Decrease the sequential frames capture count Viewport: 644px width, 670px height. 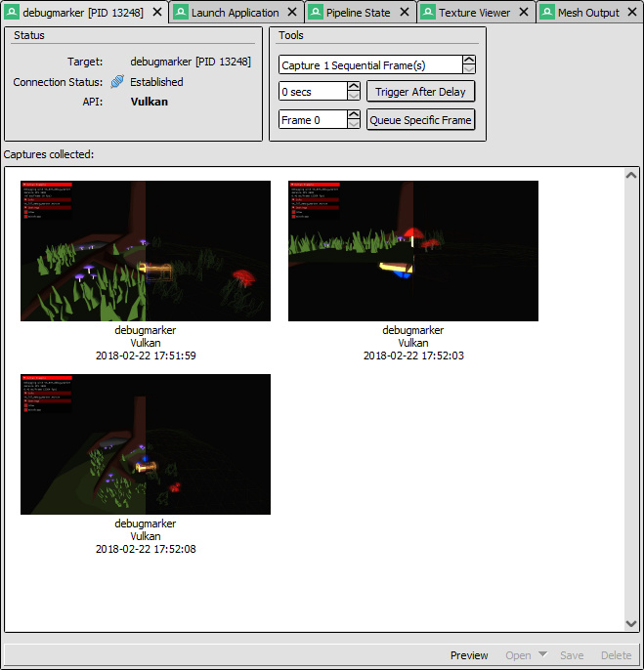(x=469, y=69)
